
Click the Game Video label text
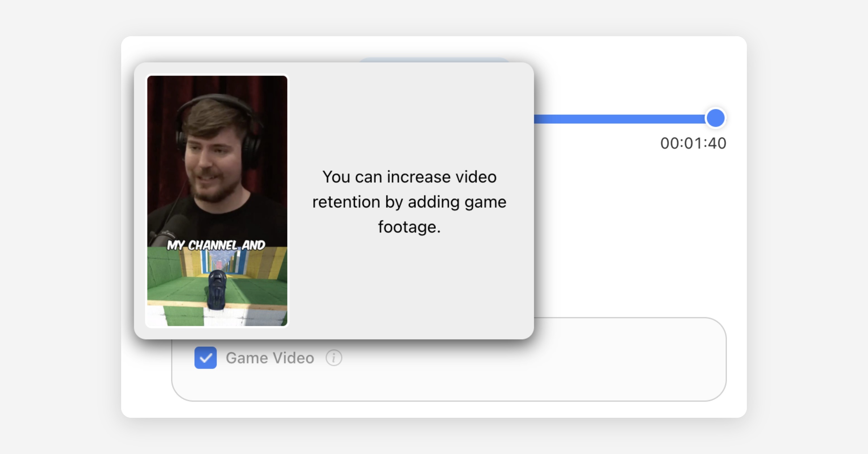coord(270,358)
